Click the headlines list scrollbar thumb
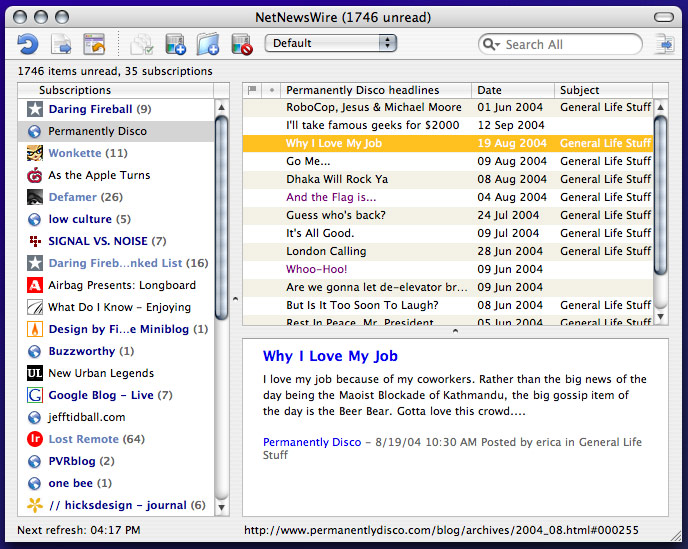This screenshot has height=549, width=688. click(660, 194)
